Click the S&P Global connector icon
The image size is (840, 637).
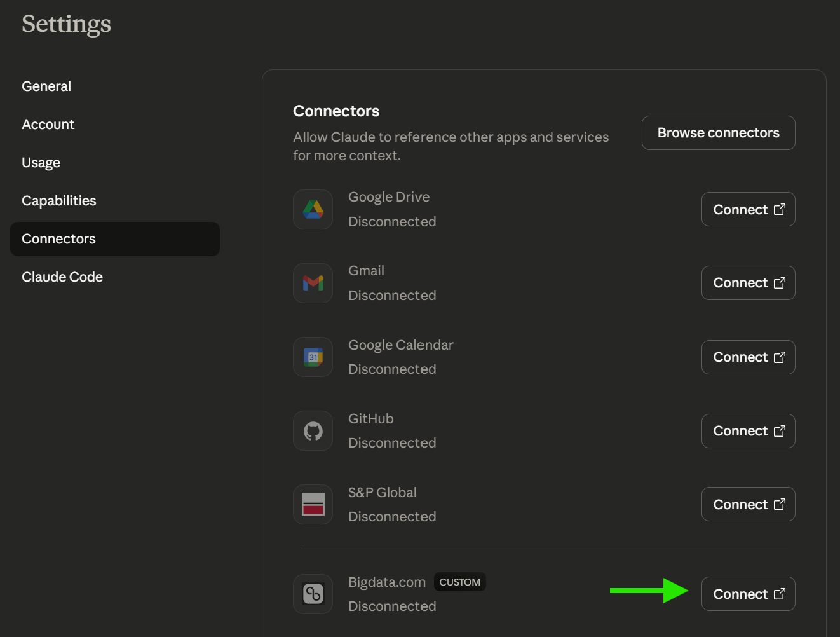(x=313, y=504)
